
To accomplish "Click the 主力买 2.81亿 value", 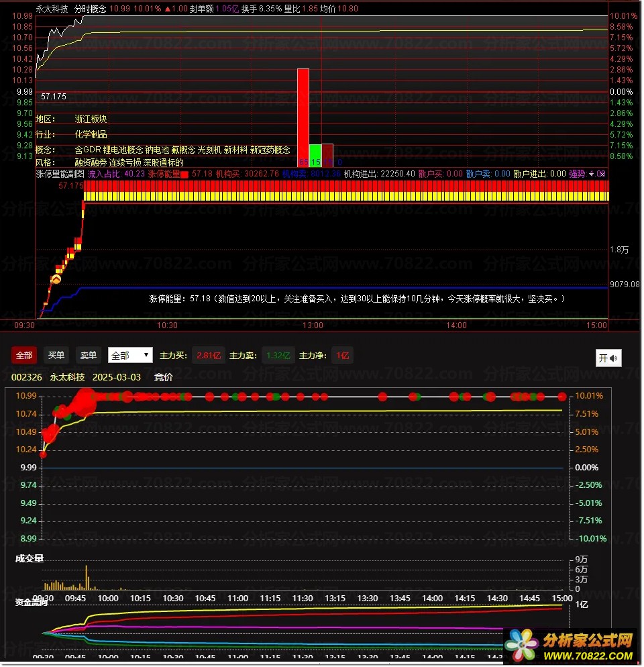I will click(209, 356).
